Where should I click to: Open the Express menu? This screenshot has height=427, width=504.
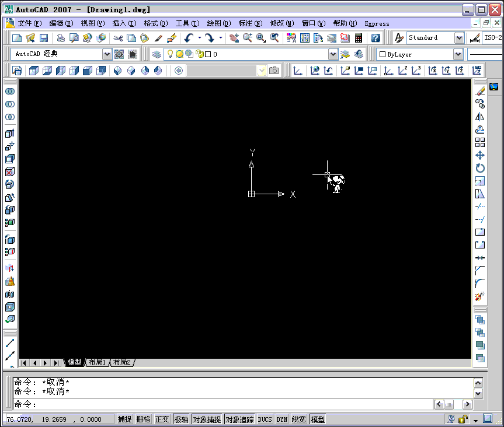pyautogui.click(x=377, y=23)
